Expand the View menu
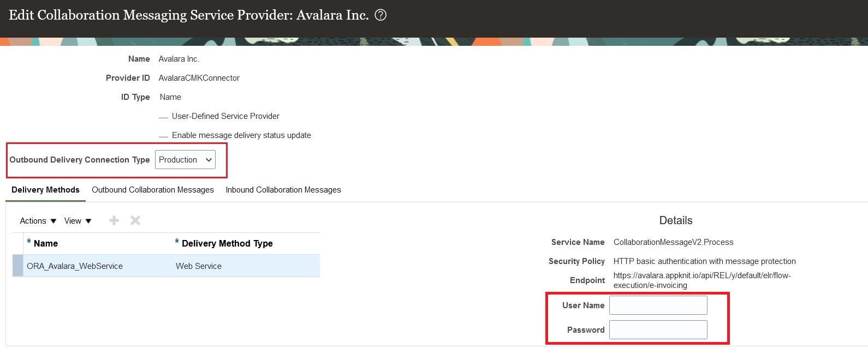The image size is (868, 348). (78, 221)
